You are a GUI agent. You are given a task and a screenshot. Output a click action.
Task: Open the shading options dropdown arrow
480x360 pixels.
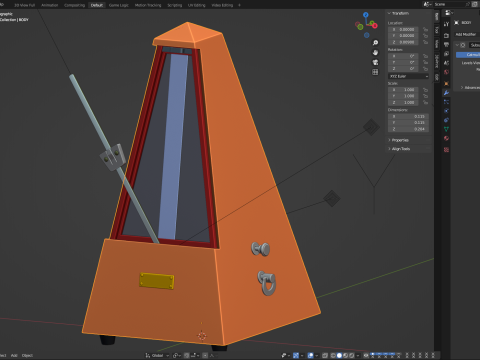[358, 355]
